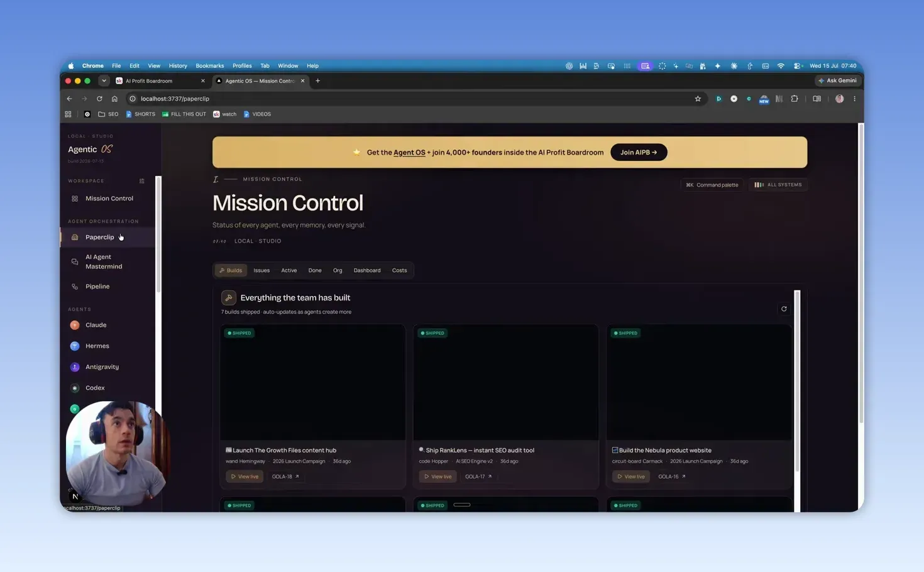
Task: Click the sidebar vertical scrollbar
Action: coord(158,234)
